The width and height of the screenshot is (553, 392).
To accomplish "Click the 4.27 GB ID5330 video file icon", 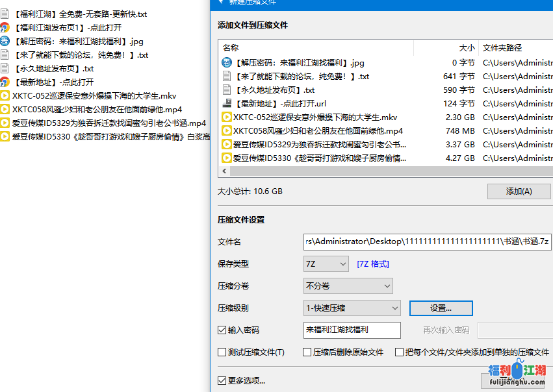I will coord(227,158).
